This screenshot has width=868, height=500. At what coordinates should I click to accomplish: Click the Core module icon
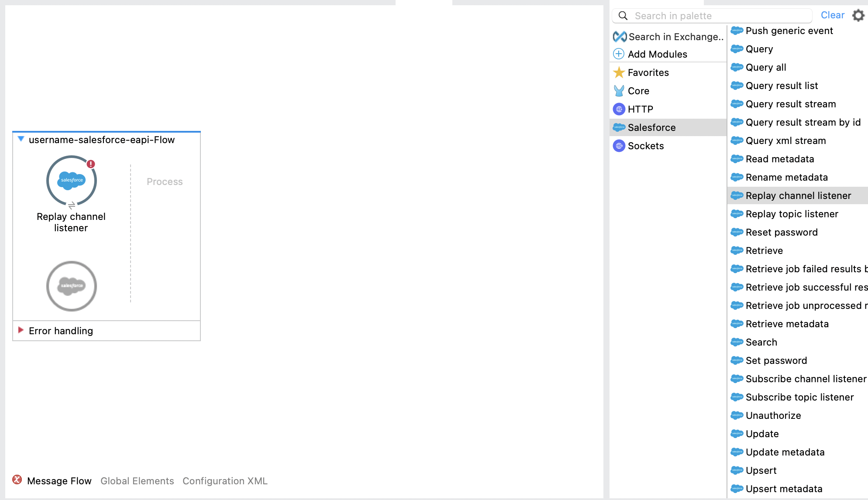pos(619,91)
